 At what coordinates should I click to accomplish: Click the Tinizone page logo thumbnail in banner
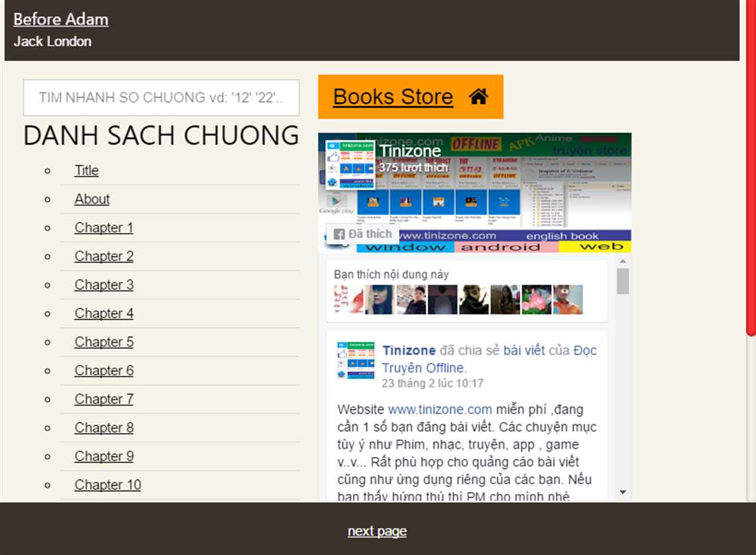[x=350, y=165]
